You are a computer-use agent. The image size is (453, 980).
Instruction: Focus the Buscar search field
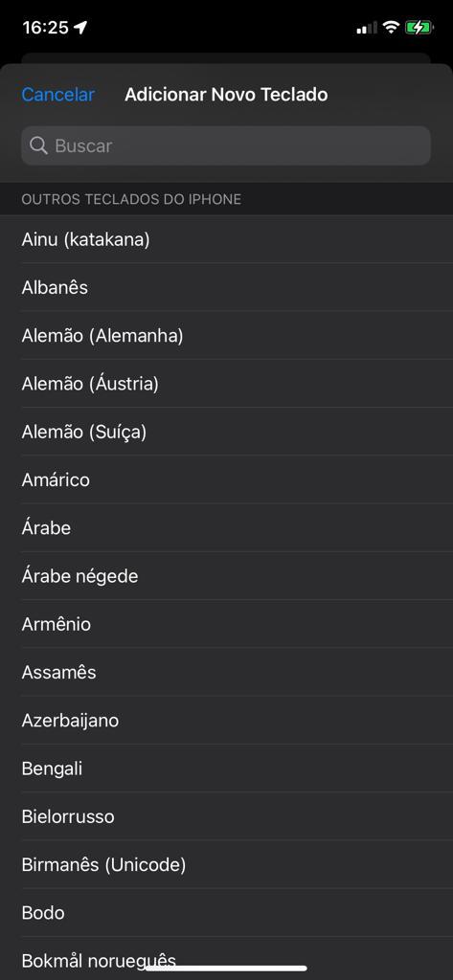click(226, 145)
